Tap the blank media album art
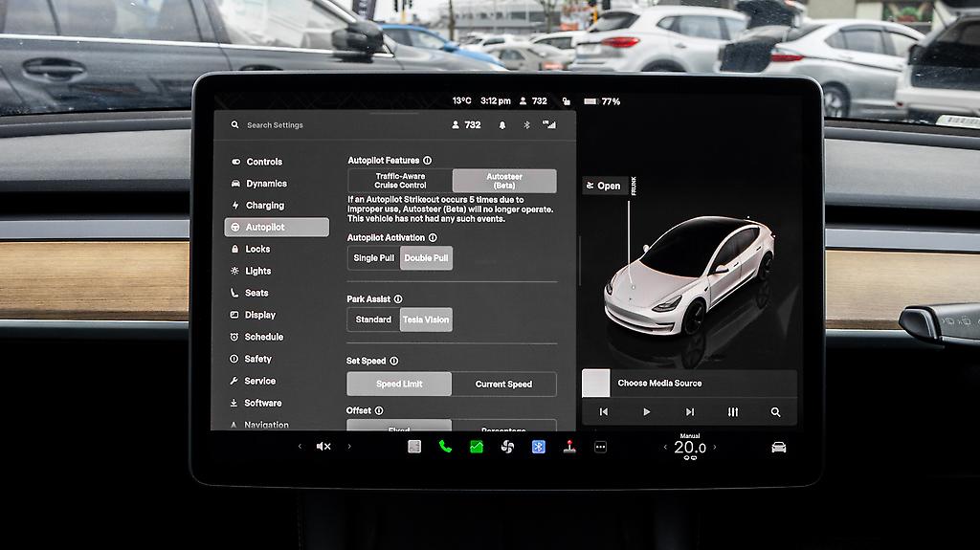Screen dimensions: 980x550 coord(595,384)
